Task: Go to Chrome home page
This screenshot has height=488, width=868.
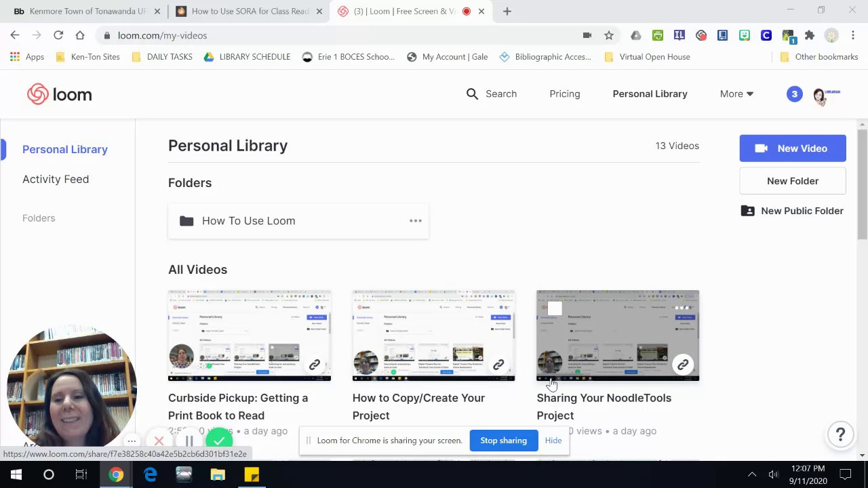Action: point(80,35)
